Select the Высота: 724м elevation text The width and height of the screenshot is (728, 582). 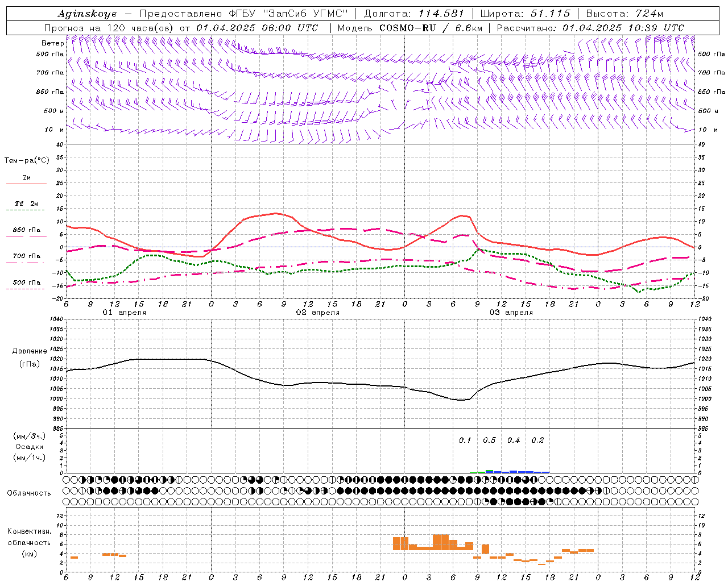[x=624, y=14]
